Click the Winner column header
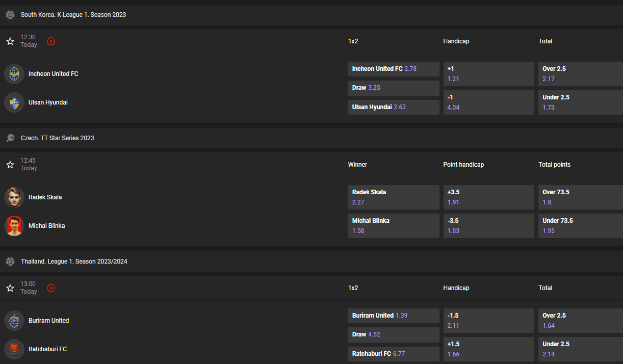This screenshot has height=364, width=623. 357,165
